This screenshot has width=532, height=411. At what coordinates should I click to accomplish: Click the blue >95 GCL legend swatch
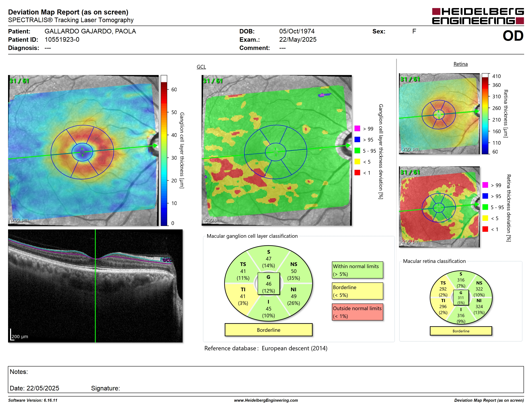tap(357, 139)
